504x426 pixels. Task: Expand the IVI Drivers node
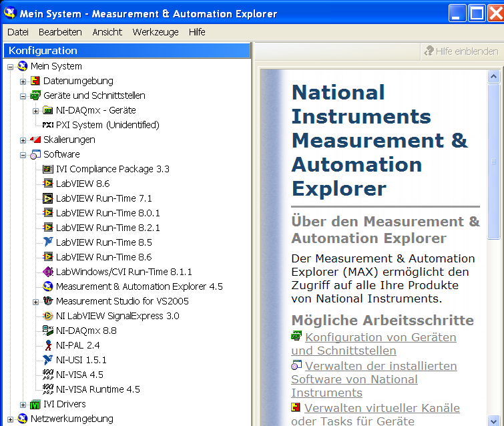[x=23, y=405]
